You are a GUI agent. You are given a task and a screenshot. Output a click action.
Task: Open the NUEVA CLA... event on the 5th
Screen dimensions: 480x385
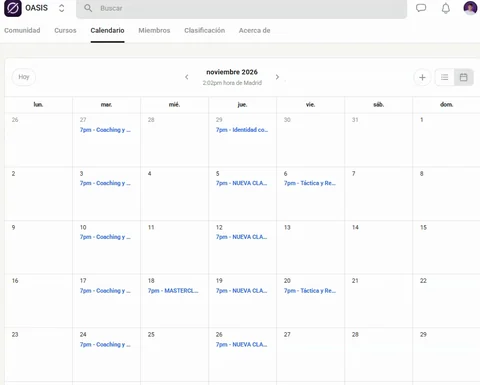(x=242, y=183)
